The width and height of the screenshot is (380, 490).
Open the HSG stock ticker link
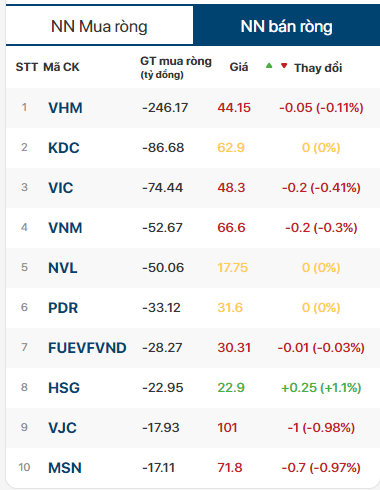pyautogui.click(x=64, y=388)
